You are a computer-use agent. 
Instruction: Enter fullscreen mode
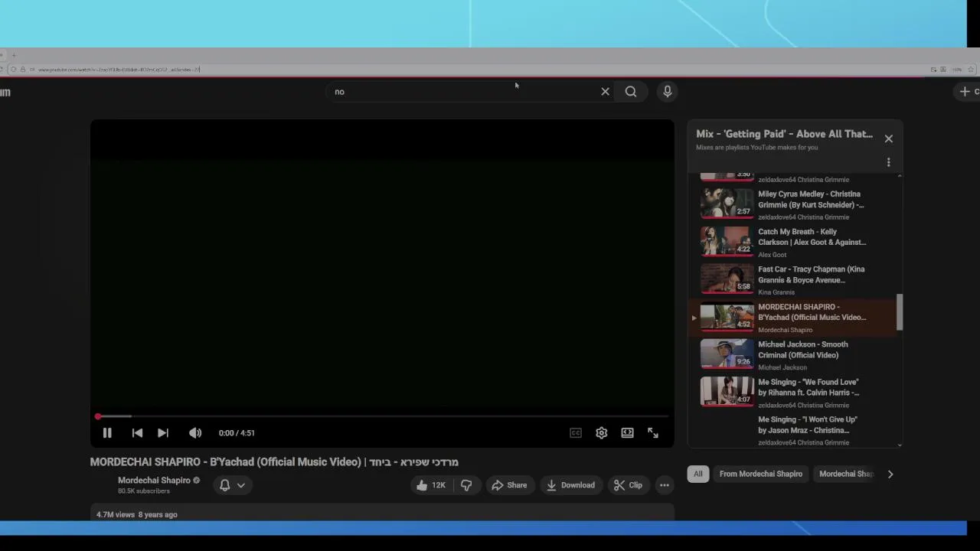click(x=653, y=433)
